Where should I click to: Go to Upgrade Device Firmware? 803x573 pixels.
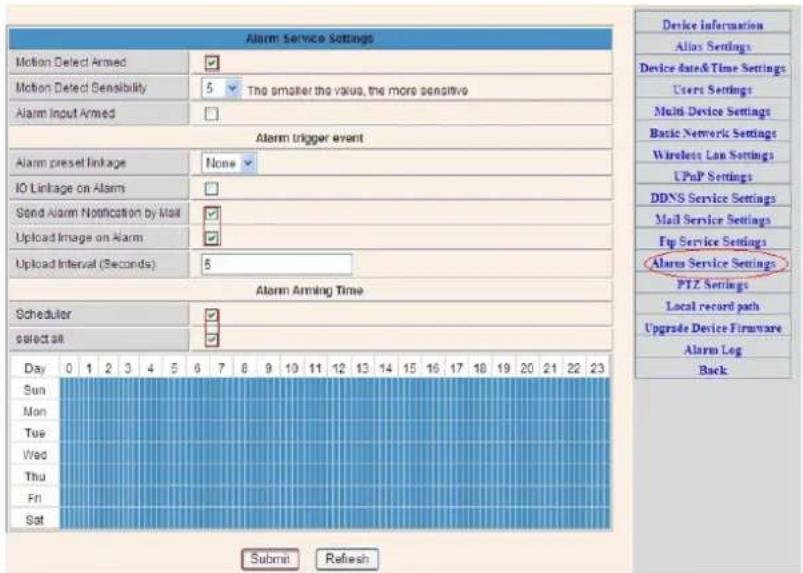coord(713,328)
